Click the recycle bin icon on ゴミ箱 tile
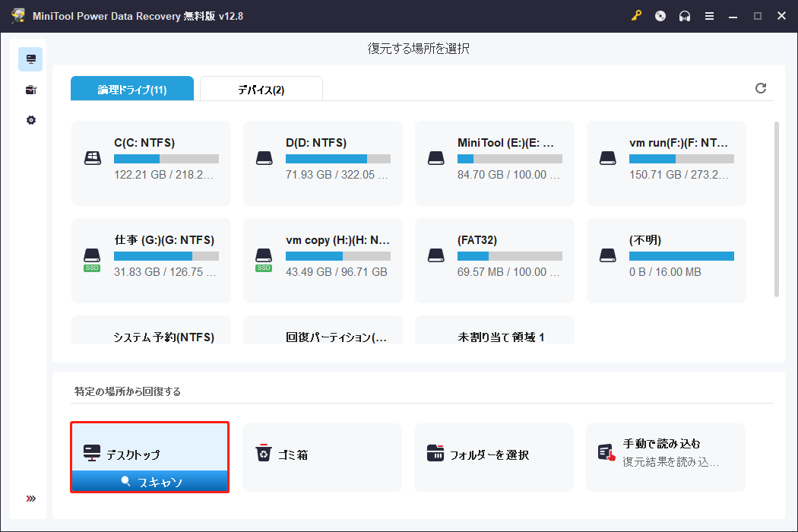 (x=264, y=452)
